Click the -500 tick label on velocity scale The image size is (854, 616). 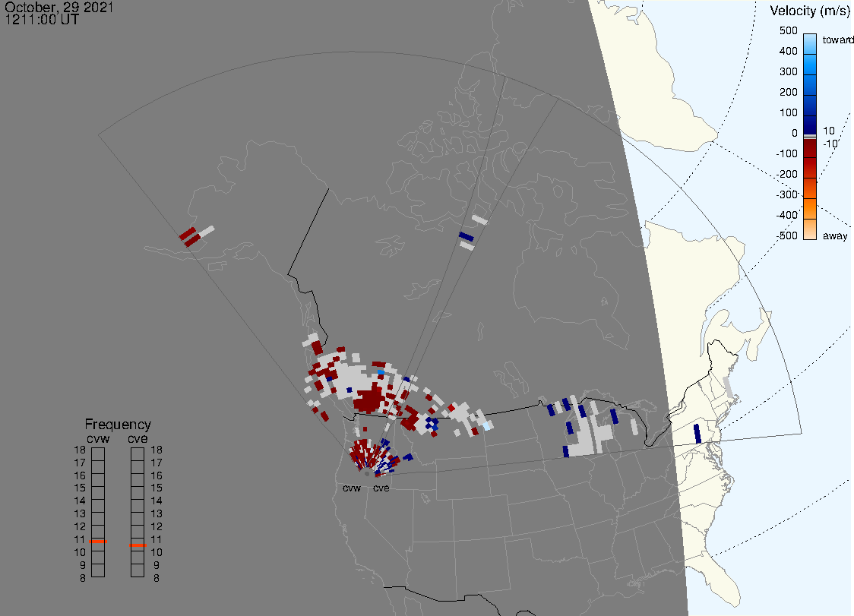786,235
